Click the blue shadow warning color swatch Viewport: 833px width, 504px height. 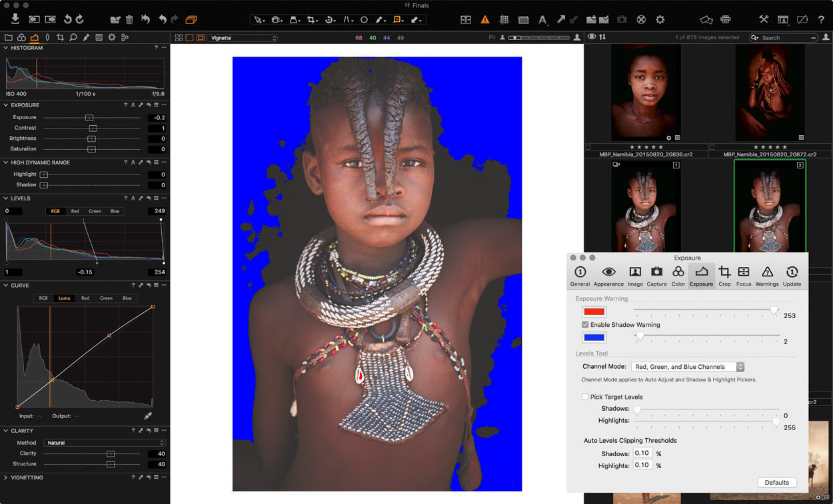click(x=594, y=338)
